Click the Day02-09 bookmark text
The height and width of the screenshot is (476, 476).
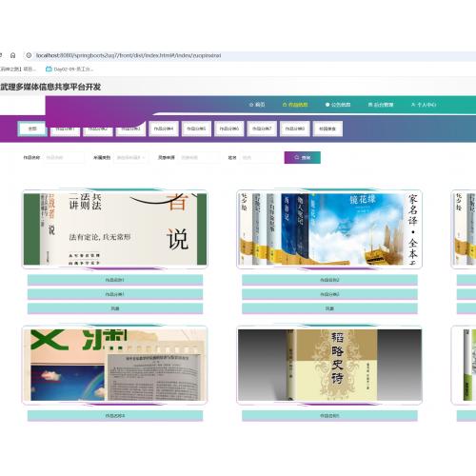pyautogui.click(x=73, y=69)
